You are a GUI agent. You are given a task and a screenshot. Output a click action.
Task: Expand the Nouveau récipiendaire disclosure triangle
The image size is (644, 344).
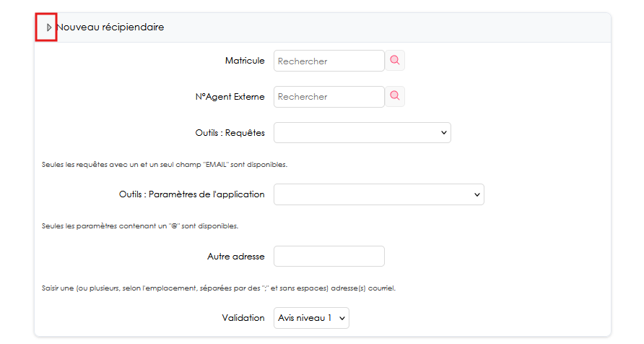coord(49,27)
